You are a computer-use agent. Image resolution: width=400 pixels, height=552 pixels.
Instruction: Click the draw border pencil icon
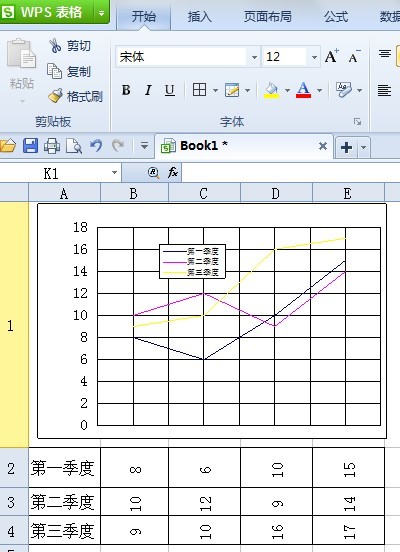[232, 90]
